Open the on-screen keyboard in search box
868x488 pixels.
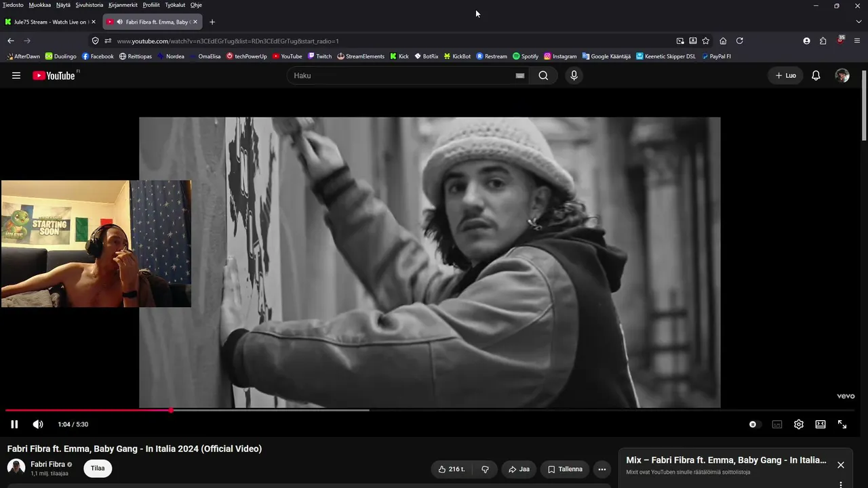click(x=520, y=76)
